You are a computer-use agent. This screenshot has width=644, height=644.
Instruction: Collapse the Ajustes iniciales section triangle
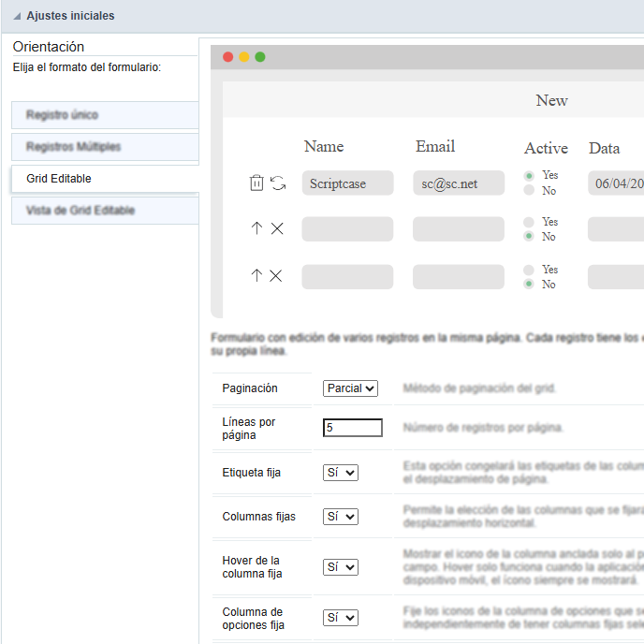[x=17, y=16]
